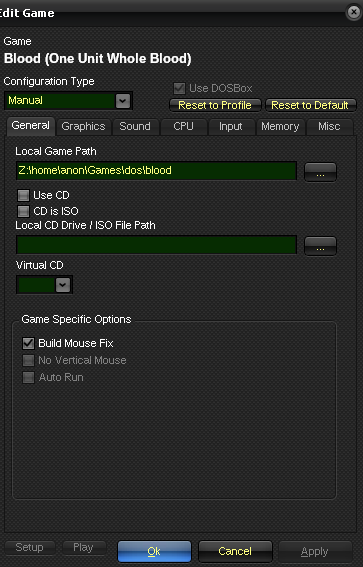The width and height of the screenshot is (363, 567).
Task: Click Reset to Profile button
Action: [215, 105]
